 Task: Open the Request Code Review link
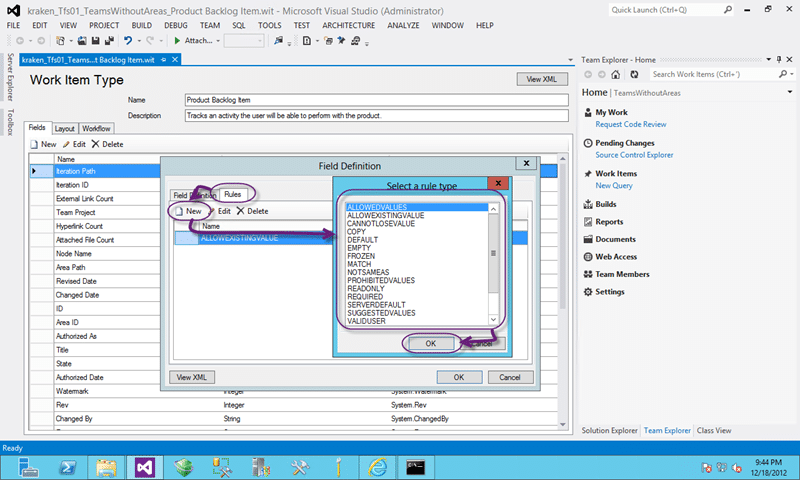click(631, 124)
